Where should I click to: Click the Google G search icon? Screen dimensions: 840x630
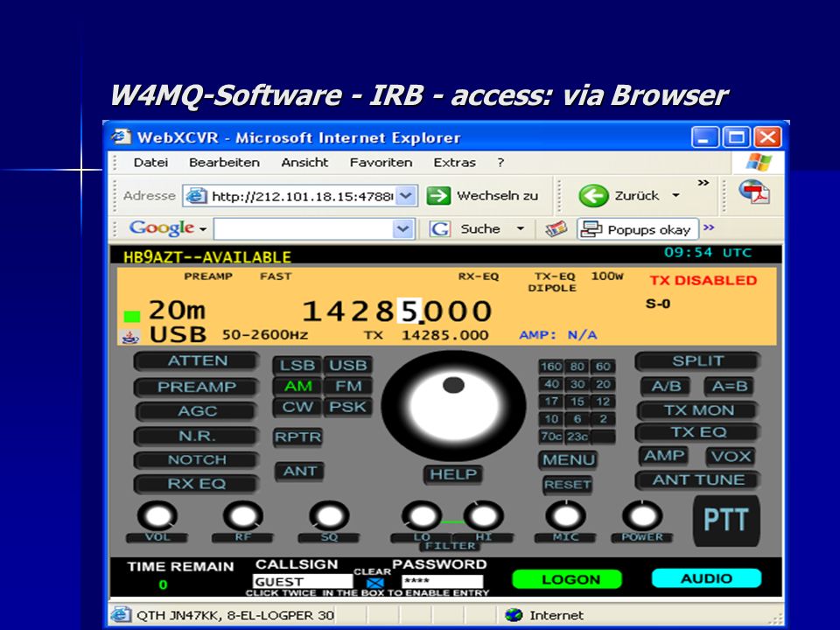coord(440,229)
